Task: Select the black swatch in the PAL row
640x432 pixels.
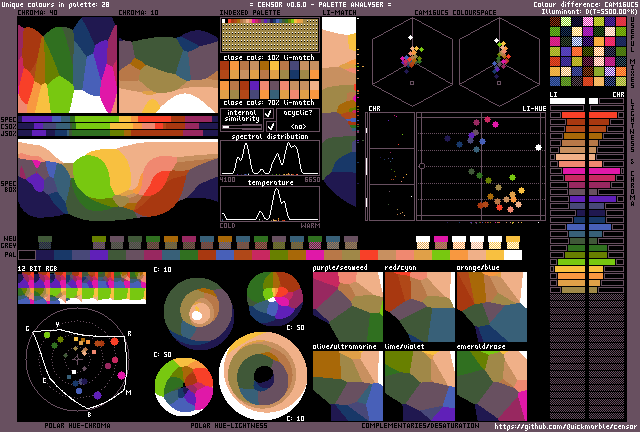Action: point(27,255)
